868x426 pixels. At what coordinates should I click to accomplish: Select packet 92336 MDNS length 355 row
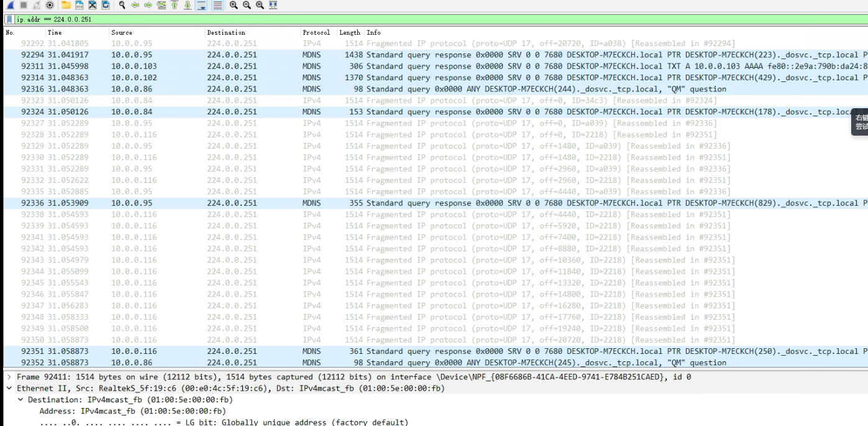(435, 203)
